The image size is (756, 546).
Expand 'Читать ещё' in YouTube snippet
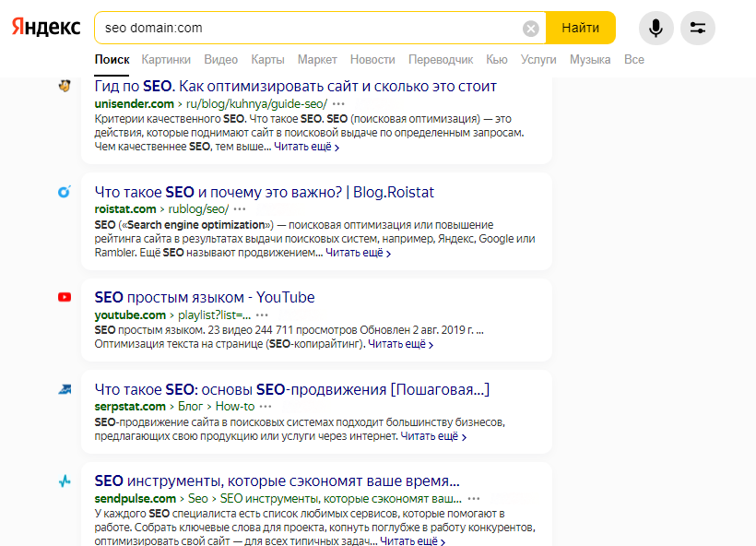(x=401, y=344)
